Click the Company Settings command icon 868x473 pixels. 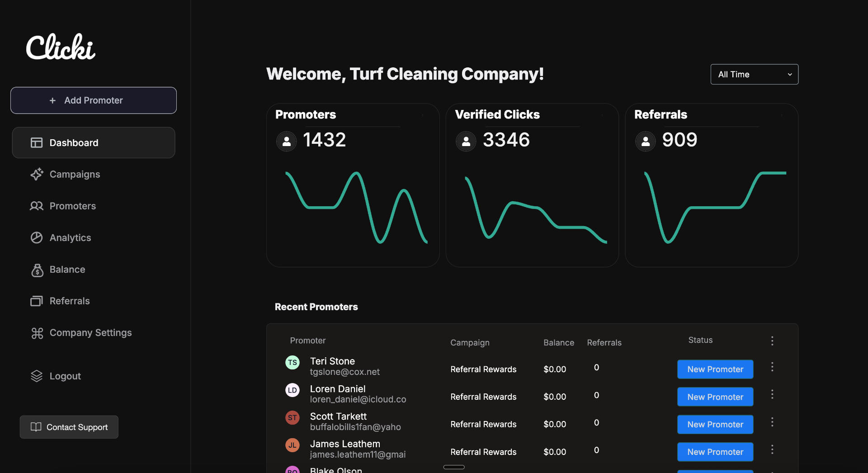pos(37,333)
